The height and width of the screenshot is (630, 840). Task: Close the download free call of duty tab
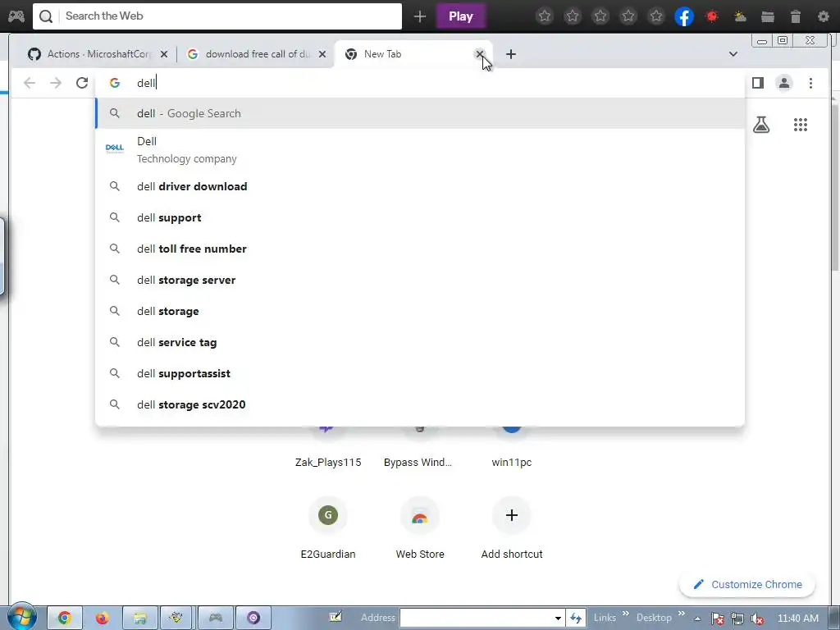pyautogui.click(x=322, y=54)
